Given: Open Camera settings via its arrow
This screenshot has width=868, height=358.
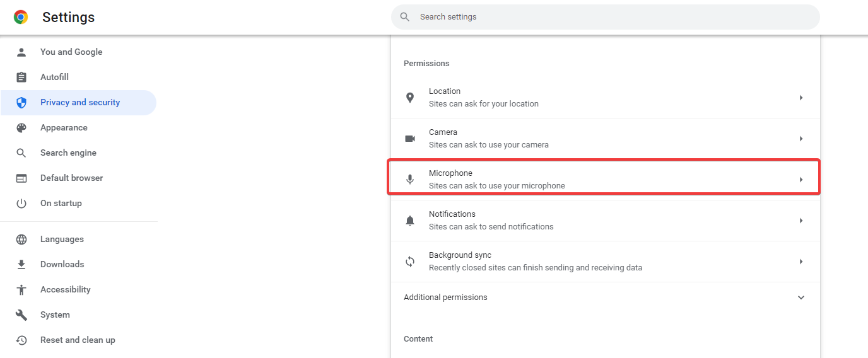Looking at the screenshot, I should 801,139.
